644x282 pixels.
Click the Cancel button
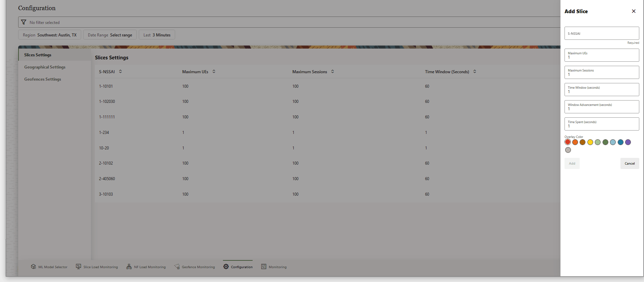[630, 163]
